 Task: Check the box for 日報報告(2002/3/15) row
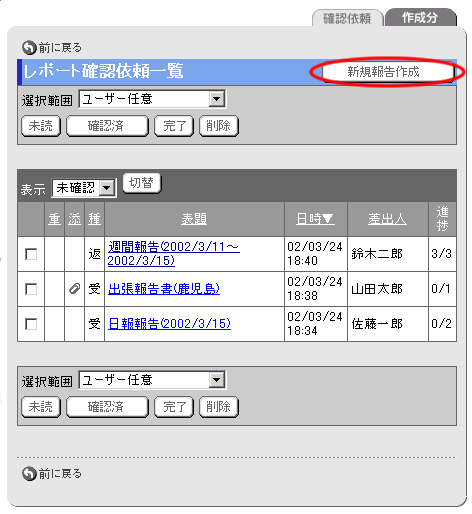coord(31,324)
